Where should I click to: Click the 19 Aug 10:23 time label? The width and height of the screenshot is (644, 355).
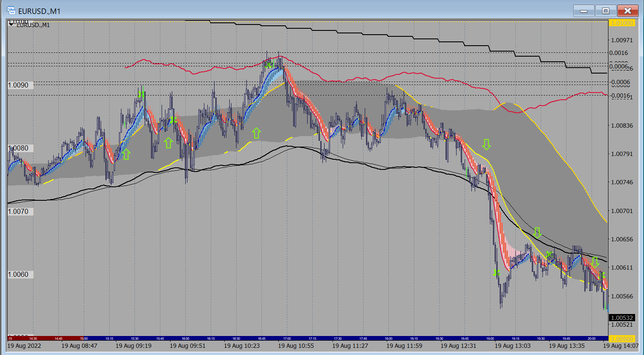[x=242, y=346]
